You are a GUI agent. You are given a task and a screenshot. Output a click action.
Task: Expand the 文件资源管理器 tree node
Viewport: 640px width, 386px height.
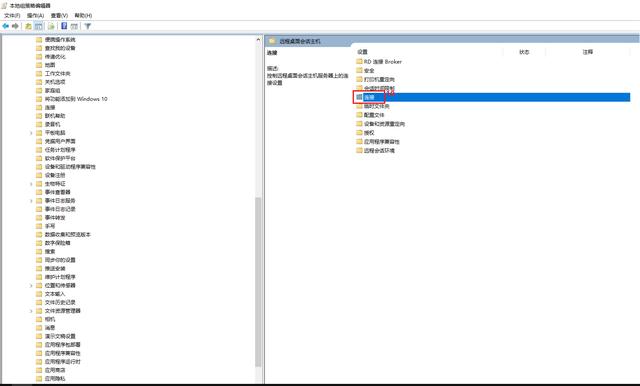pyautogui.click(x=31, y=311)
